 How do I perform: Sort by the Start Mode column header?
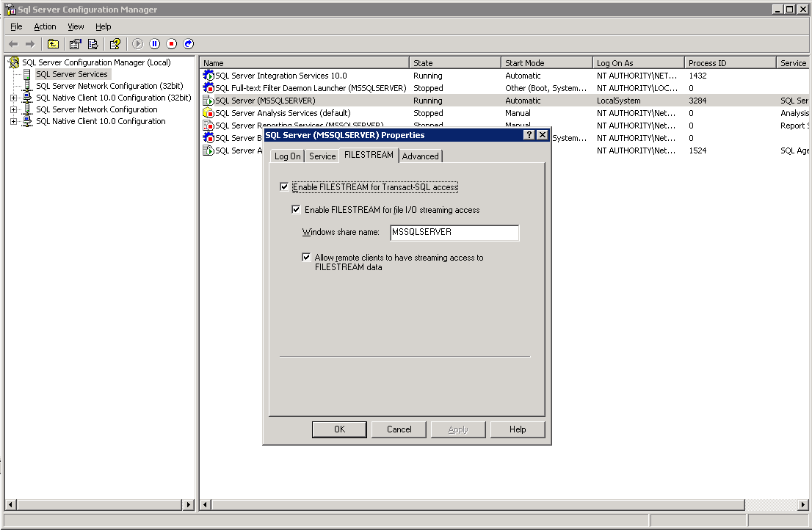(x=546, y=63)
